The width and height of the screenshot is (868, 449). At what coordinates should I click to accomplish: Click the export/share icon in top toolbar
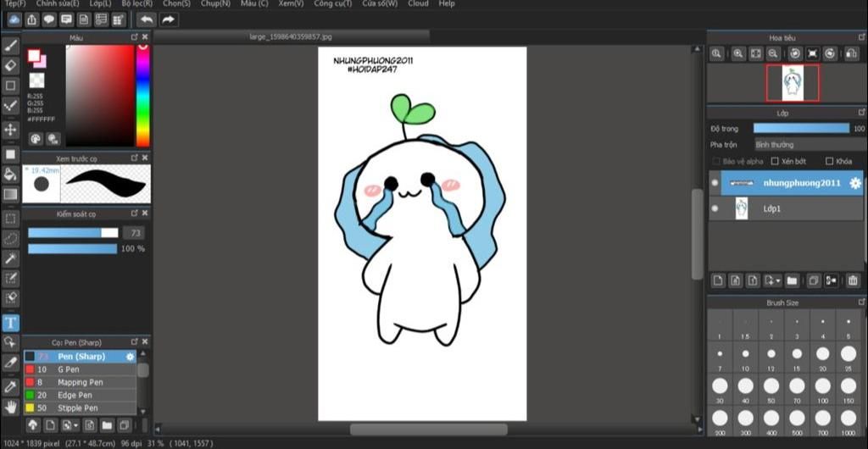click(x=32, y=19)
